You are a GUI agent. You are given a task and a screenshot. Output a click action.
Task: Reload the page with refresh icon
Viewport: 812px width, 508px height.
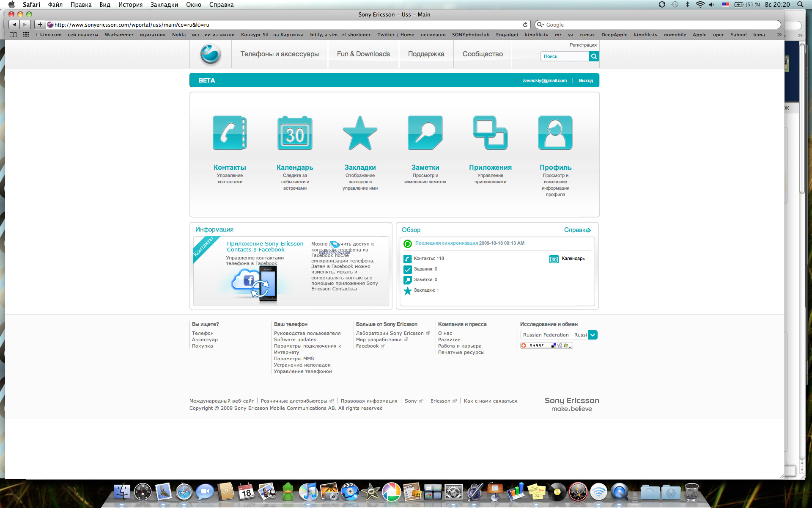pyautogui.click(x=525, y=25)
